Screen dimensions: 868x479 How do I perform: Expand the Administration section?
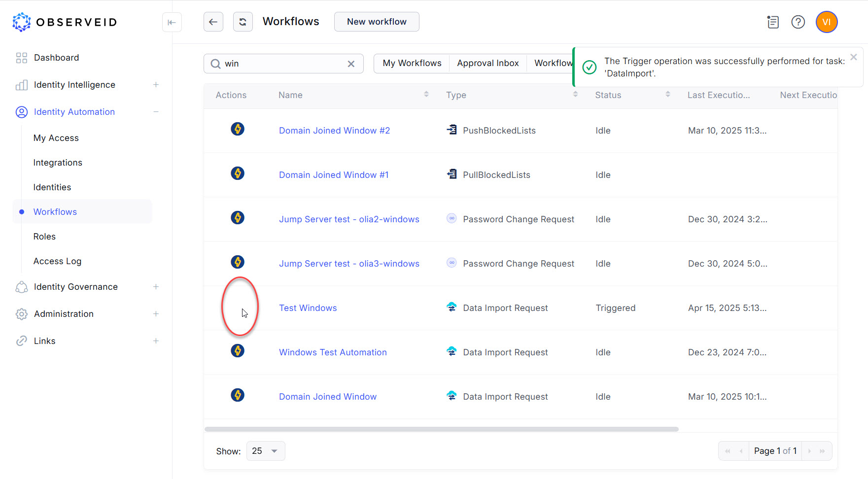pyautogui.click(x=156, y=313)
